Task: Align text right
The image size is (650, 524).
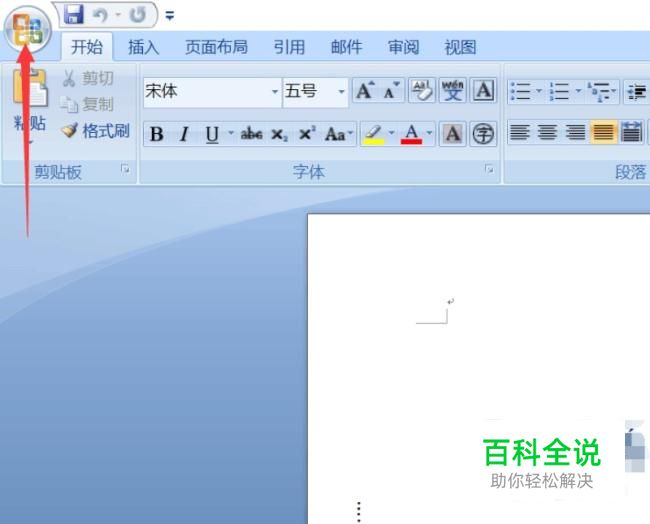Action: 575,133
